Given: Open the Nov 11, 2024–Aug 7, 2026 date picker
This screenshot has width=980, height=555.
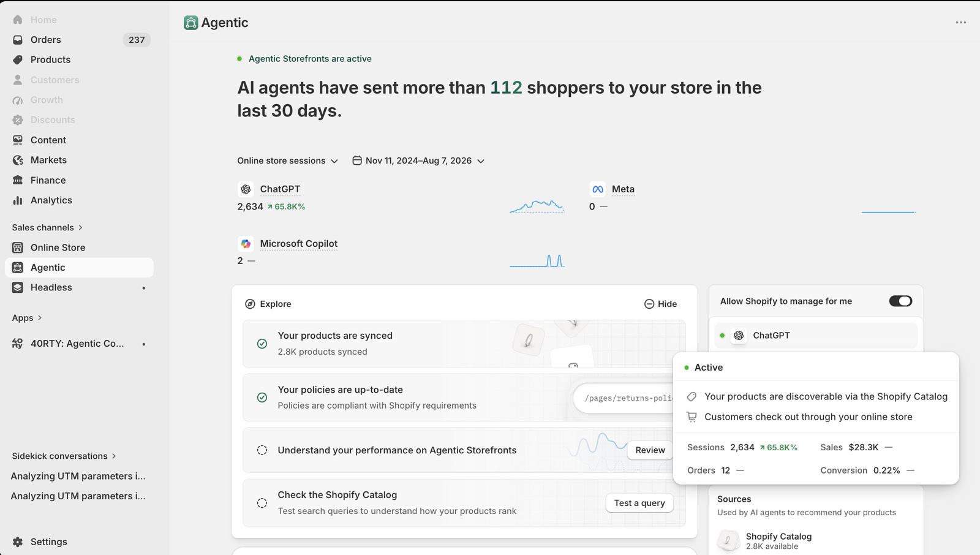Looking at the screenshot, I should click(418, 160).
